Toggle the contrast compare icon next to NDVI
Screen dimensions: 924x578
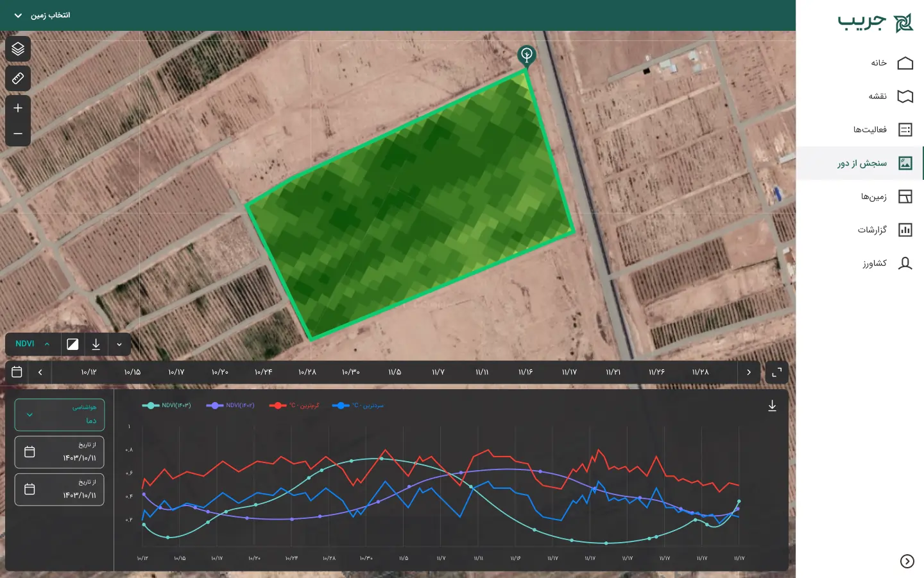tap(73, 344)
